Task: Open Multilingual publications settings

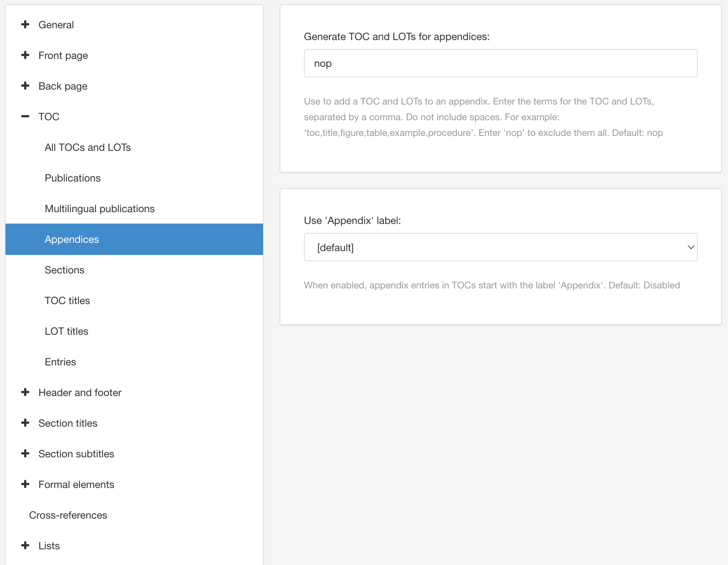Action: click(x=100, y=208)
